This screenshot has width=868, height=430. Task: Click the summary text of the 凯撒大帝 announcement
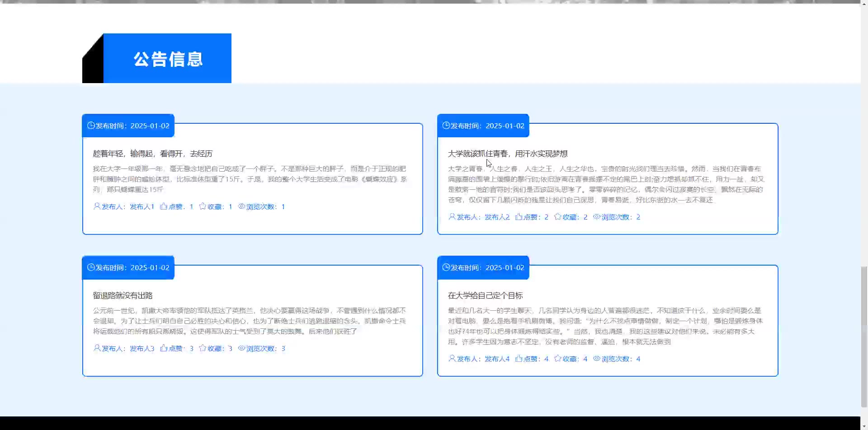[250, 321]
